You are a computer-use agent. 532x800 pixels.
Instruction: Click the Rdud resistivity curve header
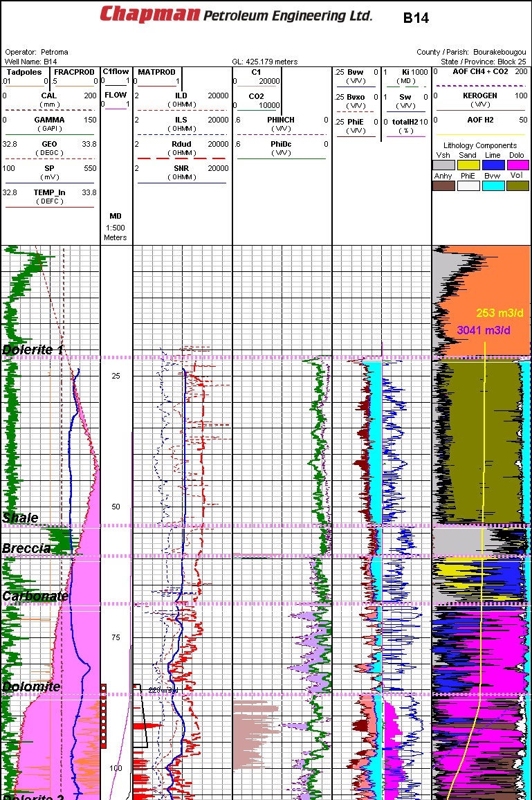tap(181, 144)
